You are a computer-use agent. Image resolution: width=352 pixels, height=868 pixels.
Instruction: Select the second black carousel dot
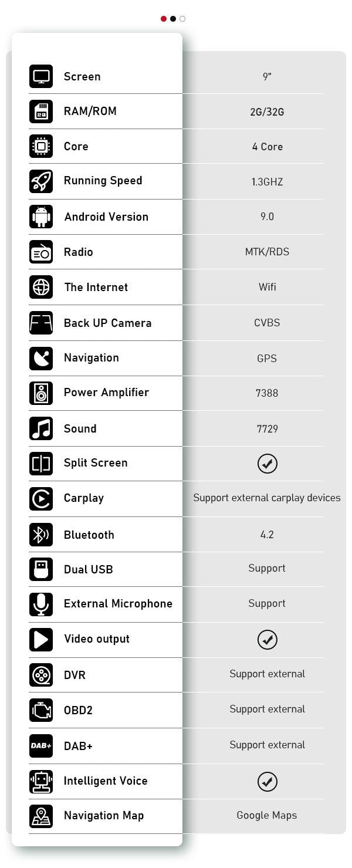173,19
